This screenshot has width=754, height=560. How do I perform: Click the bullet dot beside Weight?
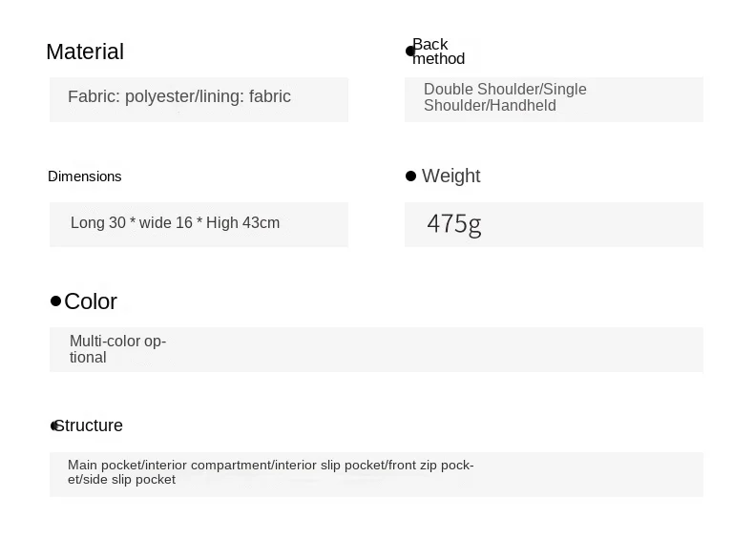click(410, 176)
